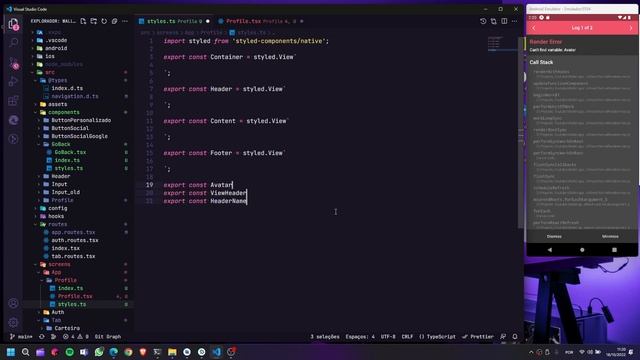Open the editor more actions menu
The width and height of the screenshot is (640, 360).
515,21
